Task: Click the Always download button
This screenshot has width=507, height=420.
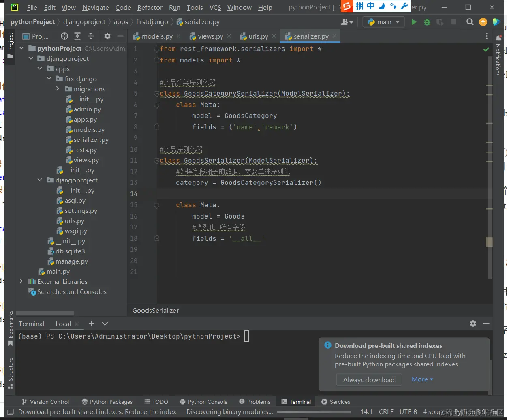Action: click(x=368, y=380)
